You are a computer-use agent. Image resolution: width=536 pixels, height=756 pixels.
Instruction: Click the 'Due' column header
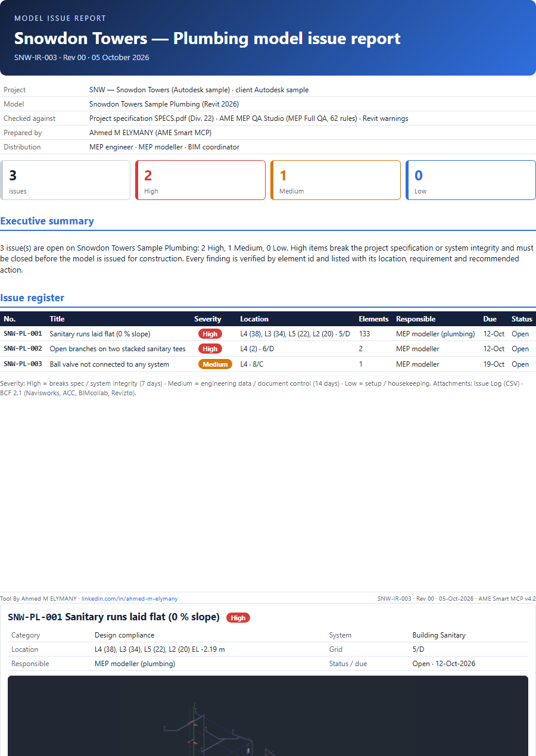pos(490,319)
